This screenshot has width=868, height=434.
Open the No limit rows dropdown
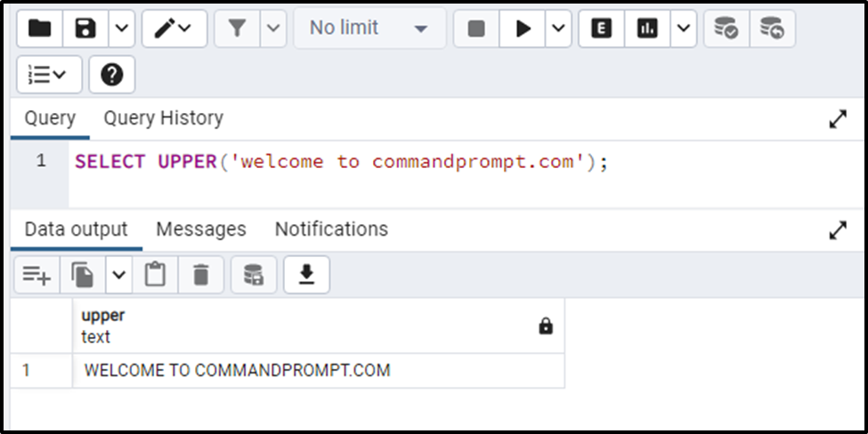tap(369, 28)
